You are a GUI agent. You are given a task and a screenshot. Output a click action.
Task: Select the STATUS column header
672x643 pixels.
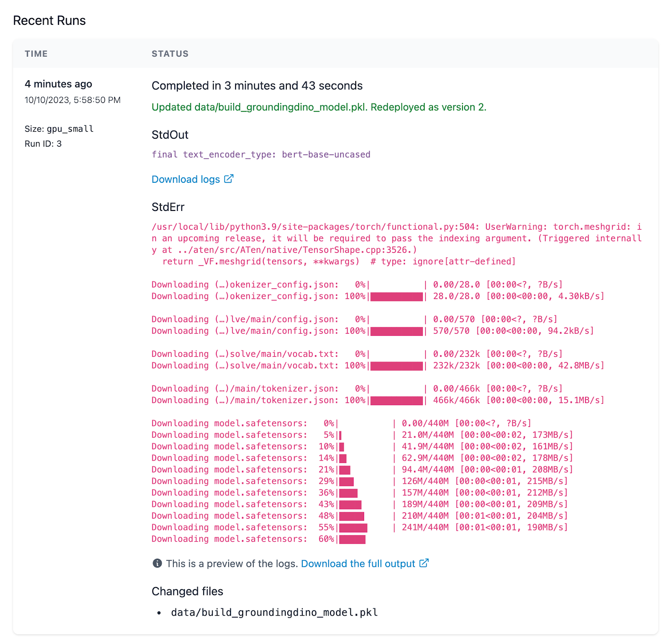[x=170, y=54]
